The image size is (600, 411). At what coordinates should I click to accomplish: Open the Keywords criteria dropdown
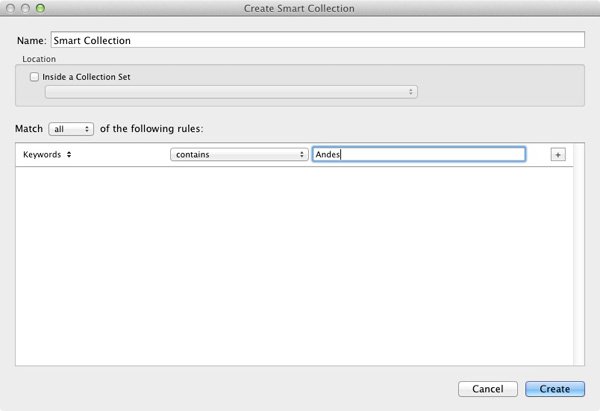coord(47,155)
